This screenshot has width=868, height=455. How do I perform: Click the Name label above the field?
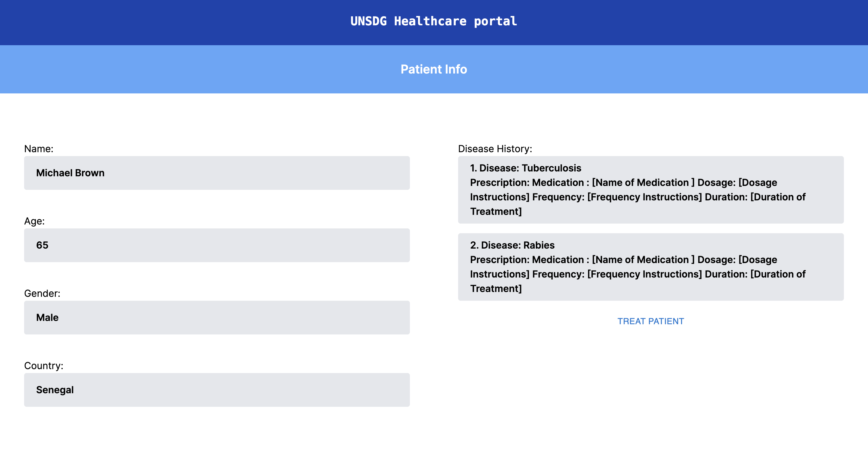coord(38,148)
